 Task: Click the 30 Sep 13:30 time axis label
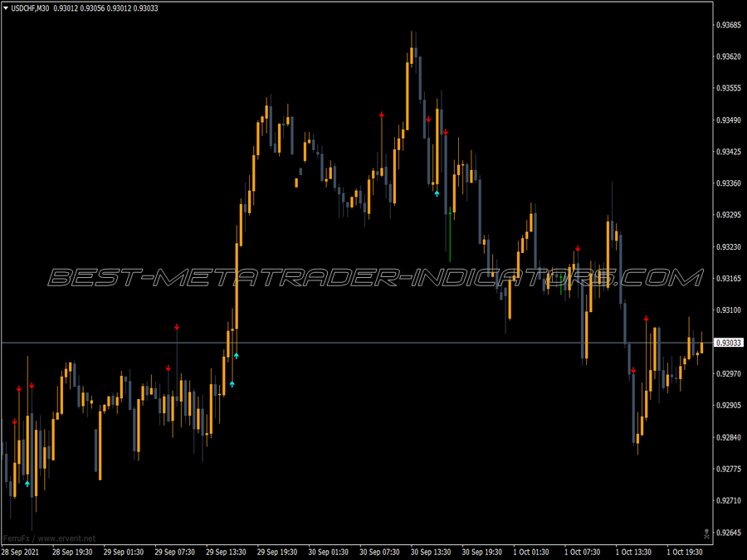tap(431, 552)
